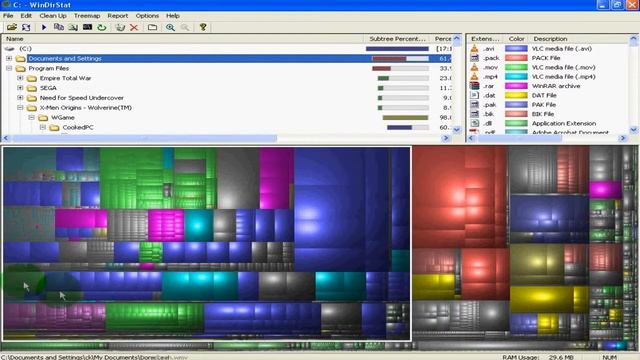Click the WinRAR icon beside .rar
The width and height of the screenshot is (640, 360).
coord(474,86)
